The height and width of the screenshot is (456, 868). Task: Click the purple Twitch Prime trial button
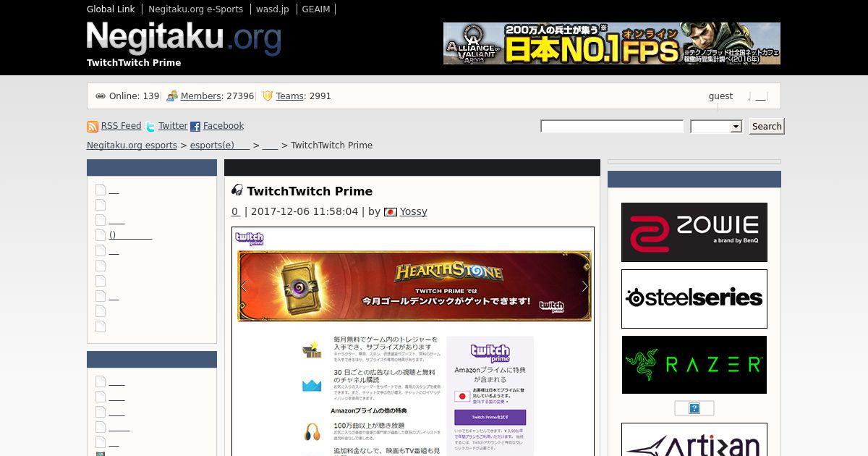click(490, 418)
